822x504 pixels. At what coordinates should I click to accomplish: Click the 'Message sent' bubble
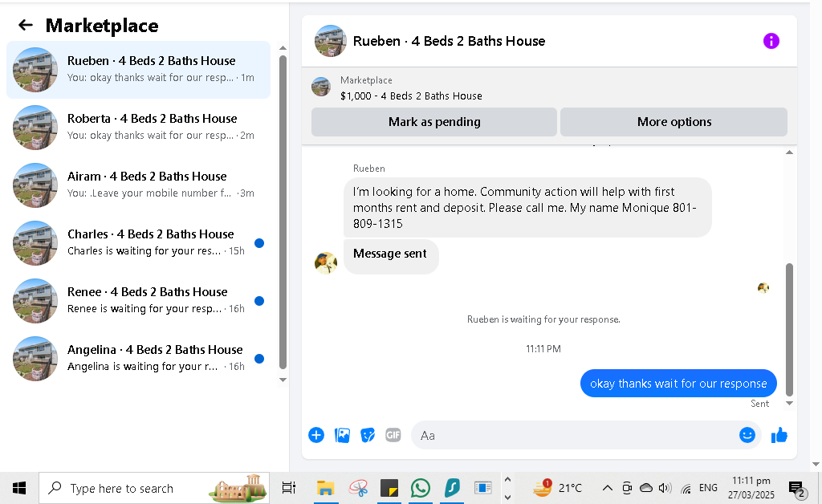tap(391, 256)
